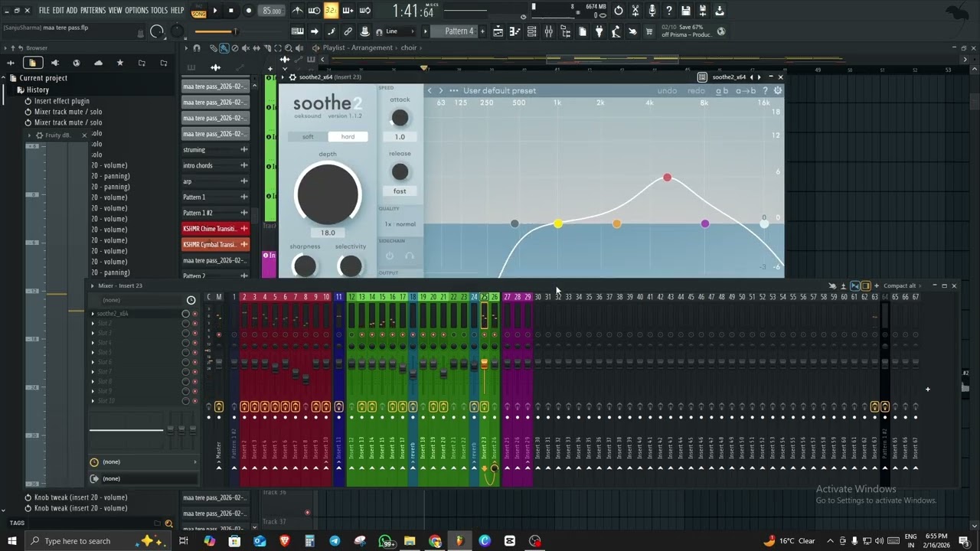The width and height of the screenshot is (980, 551).
Task: Select KSHMR Chime Transition clip
Action: click(215, 229)
